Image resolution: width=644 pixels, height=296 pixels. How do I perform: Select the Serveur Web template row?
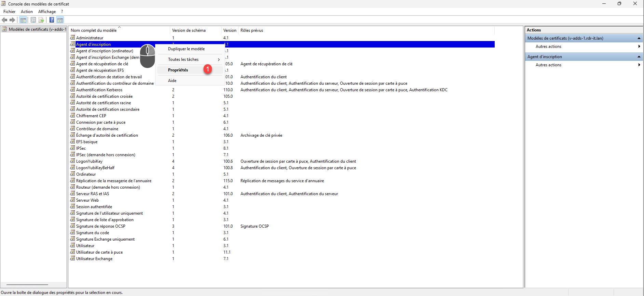[x=87, y=200]
